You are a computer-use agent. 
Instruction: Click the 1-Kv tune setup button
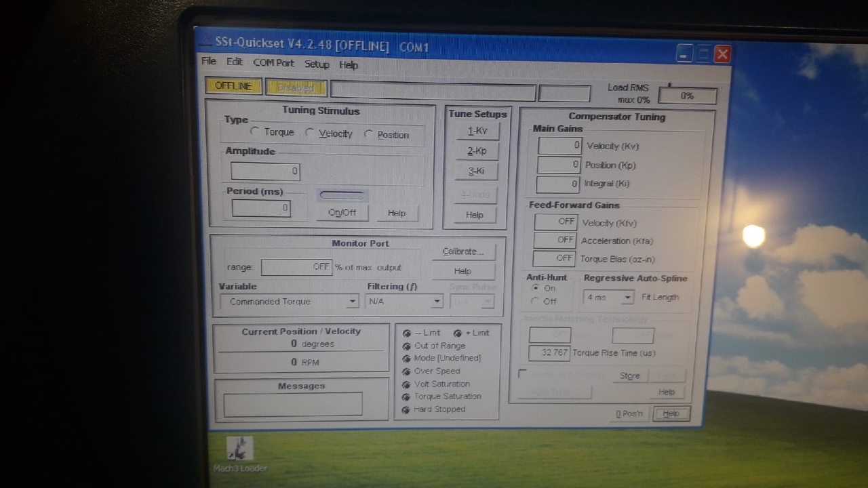coord(477,131)
